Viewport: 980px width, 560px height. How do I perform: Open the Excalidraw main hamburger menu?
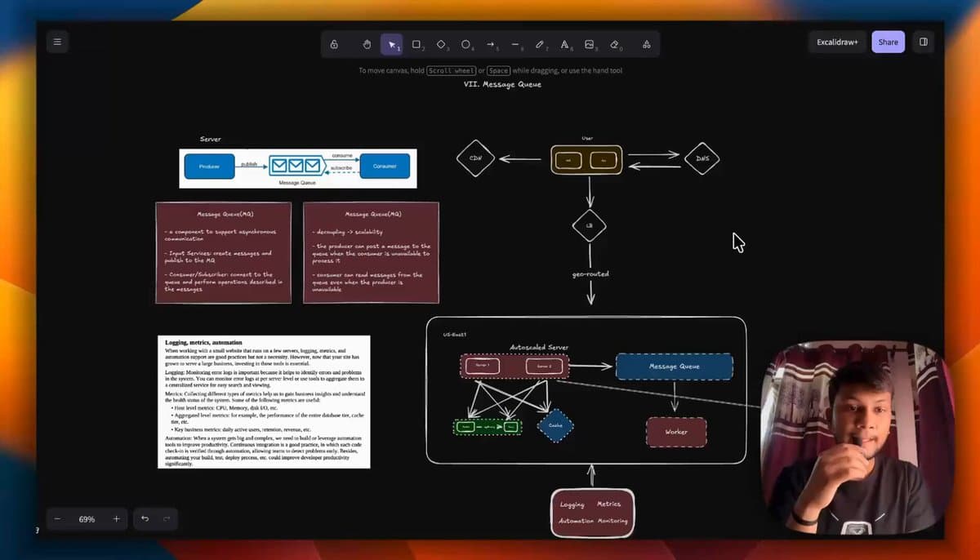pos(57,42)
